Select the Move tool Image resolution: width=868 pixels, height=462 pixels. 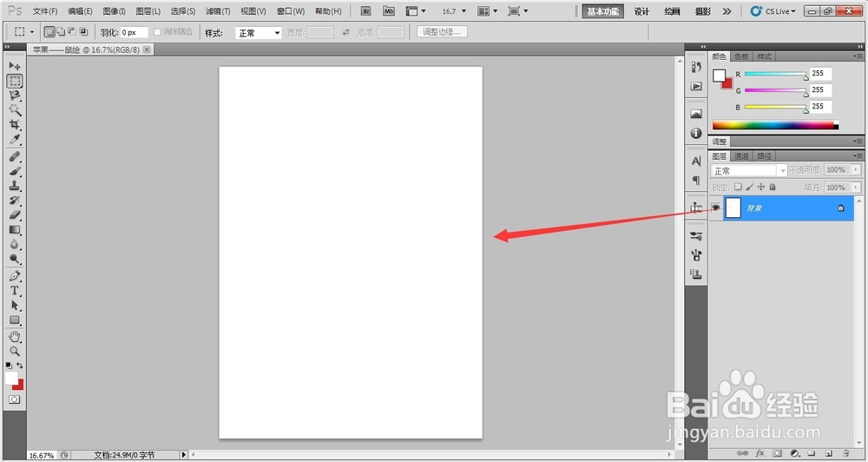pos(15,66)
